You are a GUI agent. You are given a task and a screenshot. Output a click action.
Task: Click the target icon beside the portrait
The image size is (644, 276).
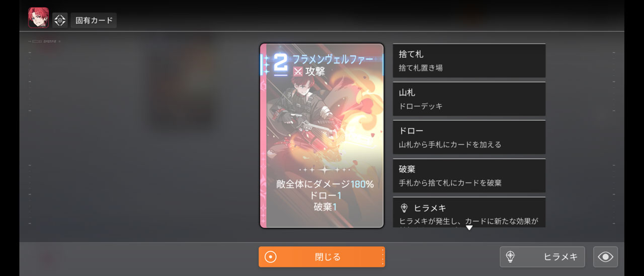pyautogui.click(x=60, y=20)
